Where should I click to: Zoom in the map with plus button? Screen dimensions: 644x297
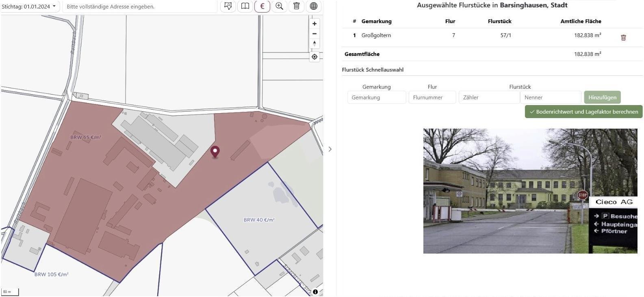[314, 24]
